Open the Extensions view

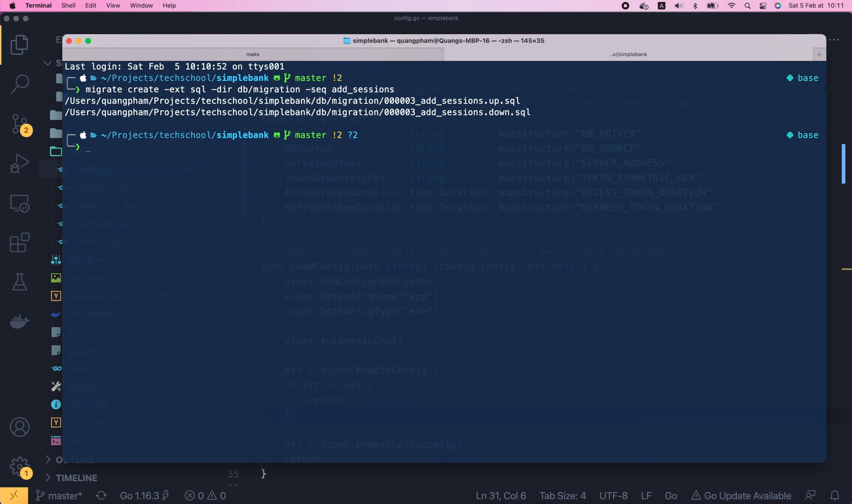pos(19,243)
